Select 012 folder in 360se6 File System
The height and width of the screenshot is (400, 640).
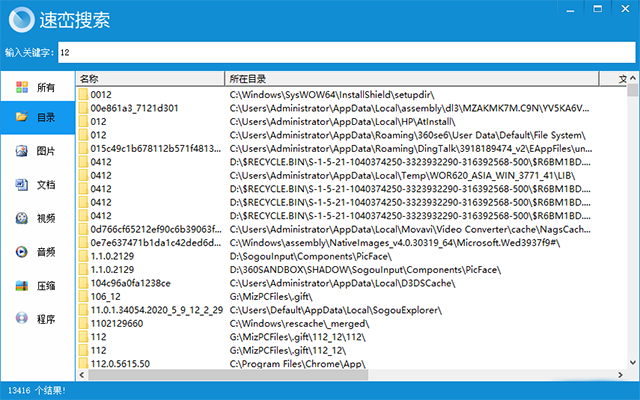(x=98, y=135)
